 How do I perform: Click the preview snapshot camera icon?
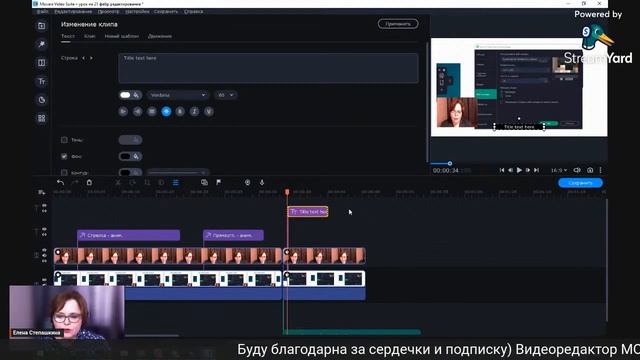(590, 170)
